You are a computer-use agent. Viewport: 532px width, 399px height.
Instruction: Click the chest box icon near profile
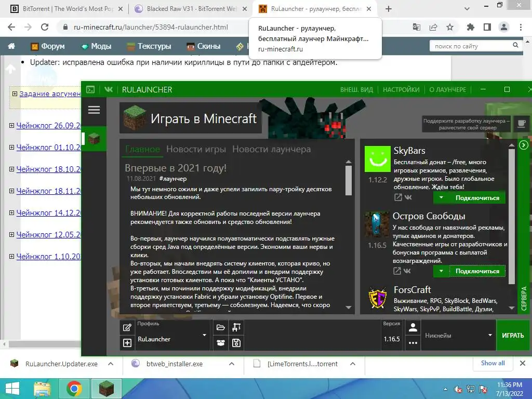pyautogui.click(x=220, y=343)
